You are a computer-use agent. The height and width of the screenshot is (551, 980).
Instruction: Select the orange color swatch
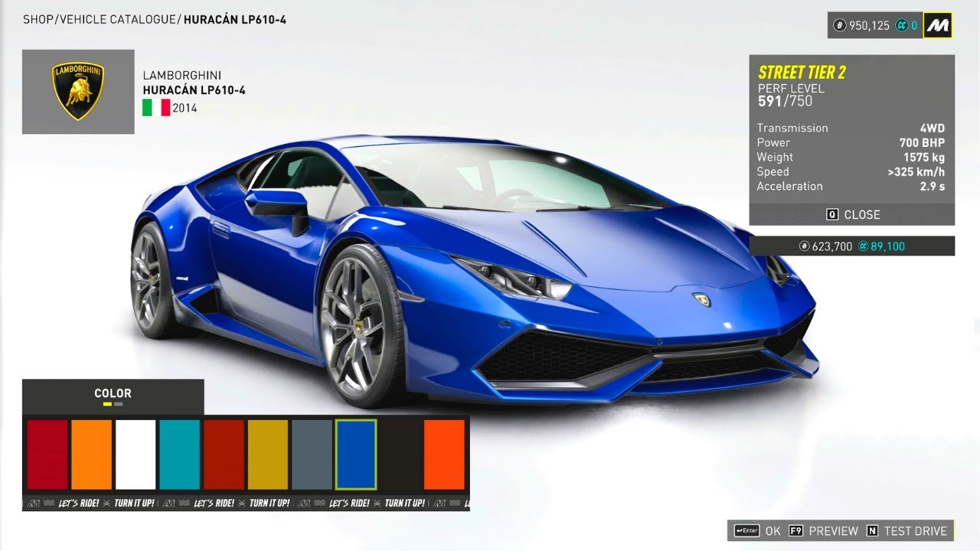(92, 455)
